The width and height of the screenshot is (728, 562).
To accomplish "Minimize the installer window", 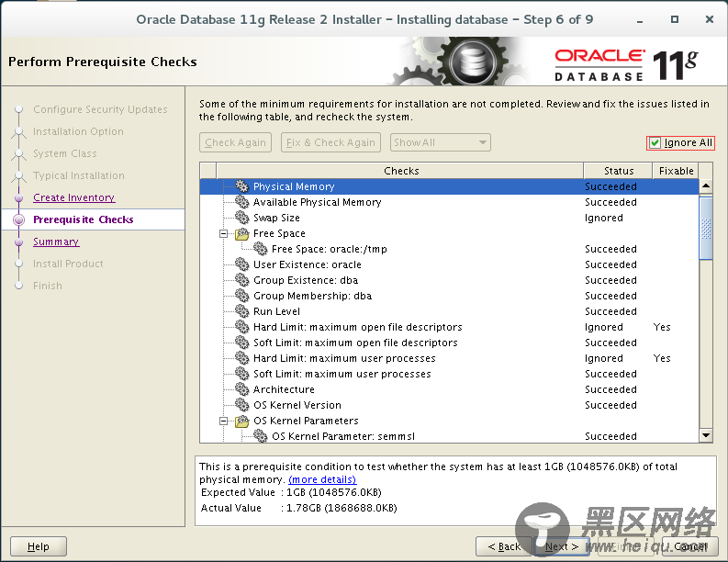I will pos(640,20).
